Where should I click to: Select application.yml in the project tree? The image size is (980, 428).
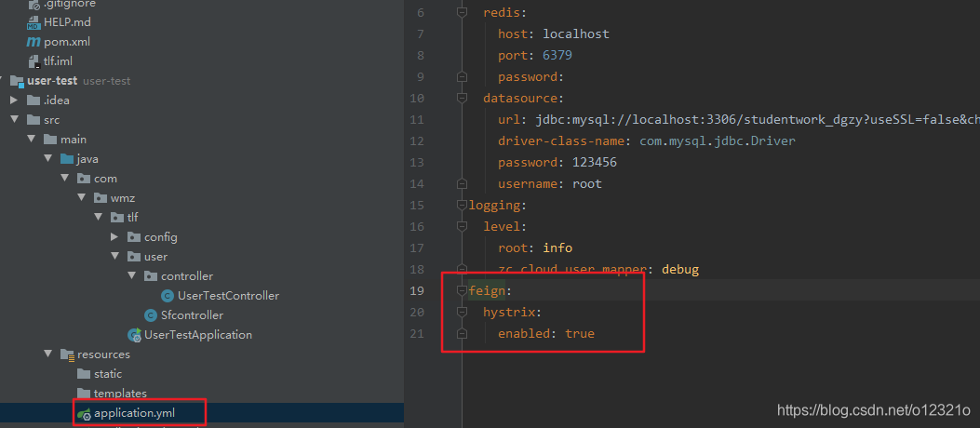(132, 413)
